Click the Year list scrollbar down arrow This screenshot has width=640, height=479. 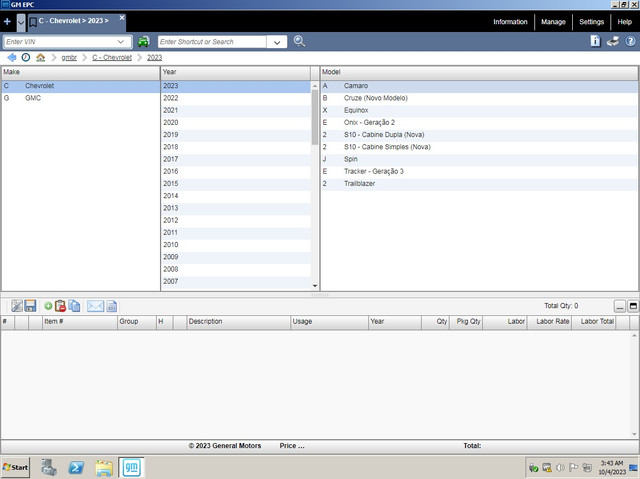(315, 286)
